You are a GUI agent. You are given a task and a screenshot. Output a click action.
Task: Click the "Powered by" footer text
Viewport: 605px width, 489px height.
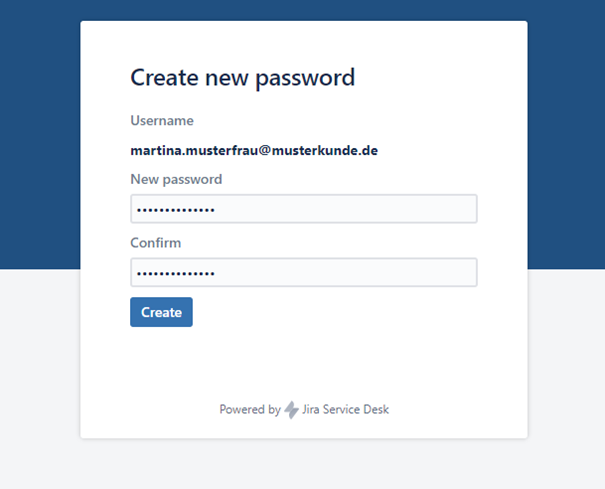click(x=250, y=409)
